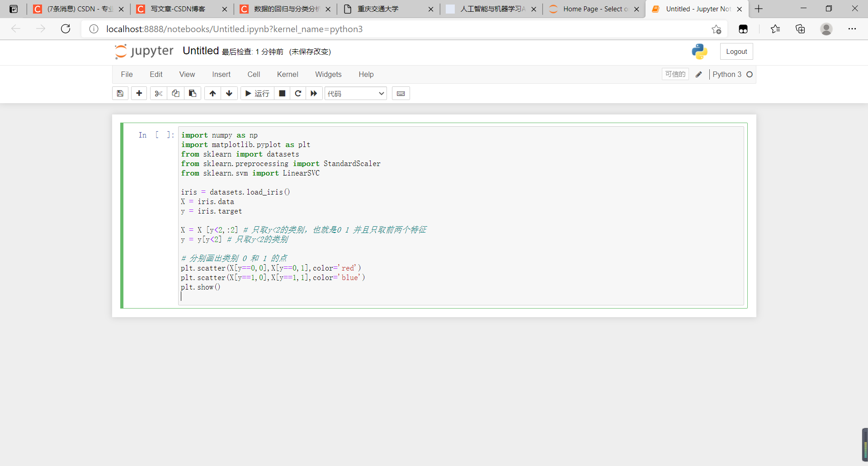Go forward with the browser forward arrow
The width and height of the screenshot is (868, 466).
[x=41, y=29]
